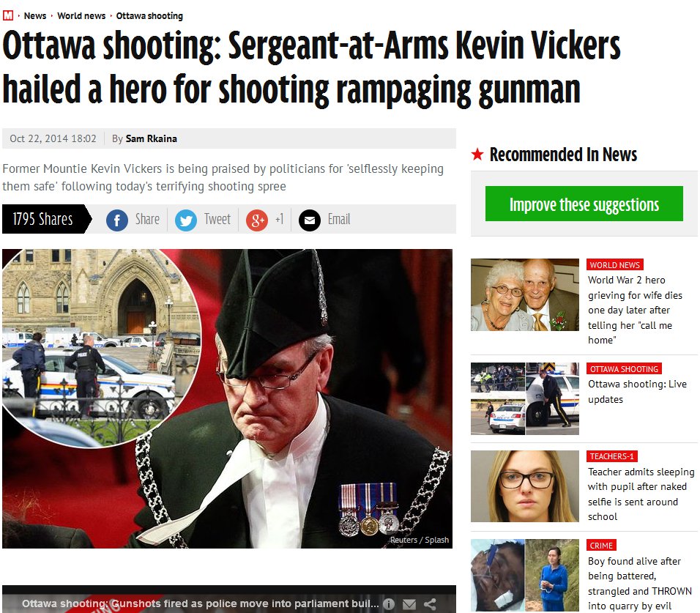700x613 pixels.
Task: Go to World news breadcrumb
Action: [81, 15]
